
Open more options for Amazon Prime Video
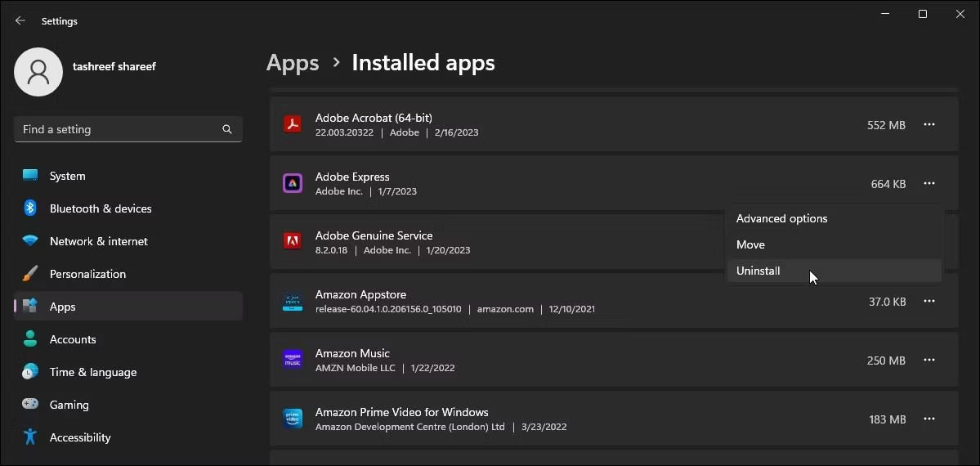tap(929, 419)
